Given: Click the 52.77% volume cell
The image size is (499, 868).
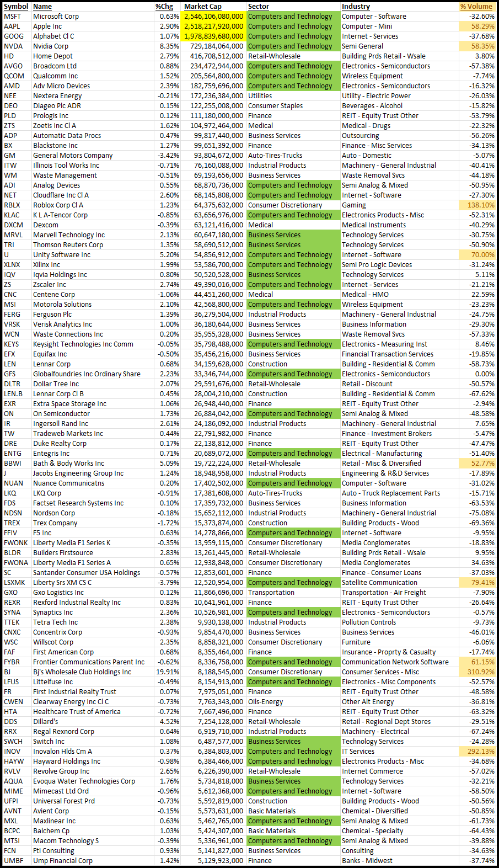Looking at the screenshot, I should click(x=482, y=464).
